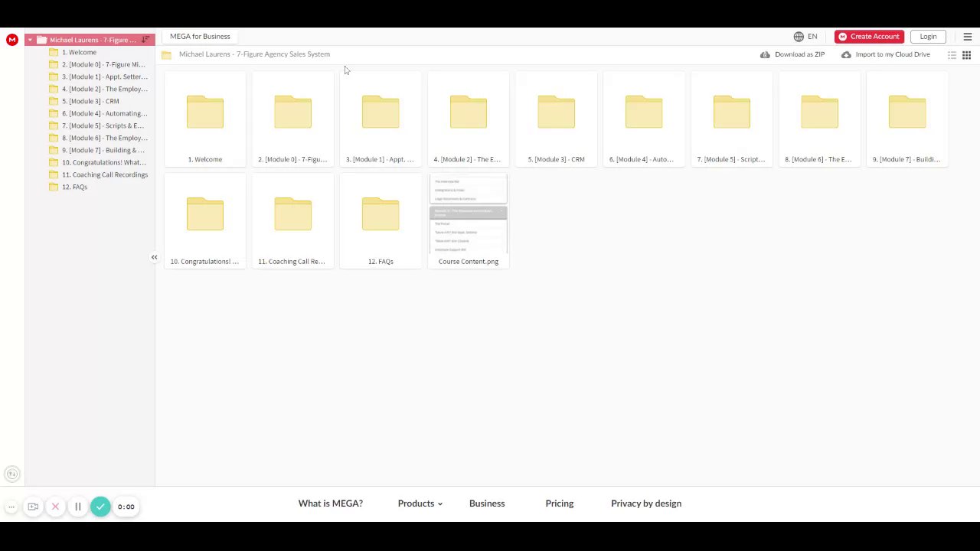Collapse the Michael Laurens root folder tree
Viewport: 980px width, 551px height.
30,40
